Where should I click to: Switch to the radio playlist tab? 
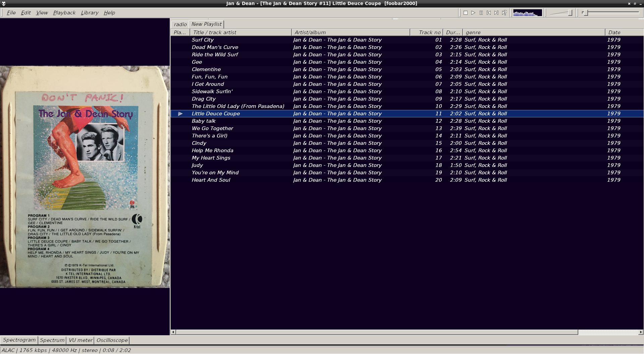point(180,24)
